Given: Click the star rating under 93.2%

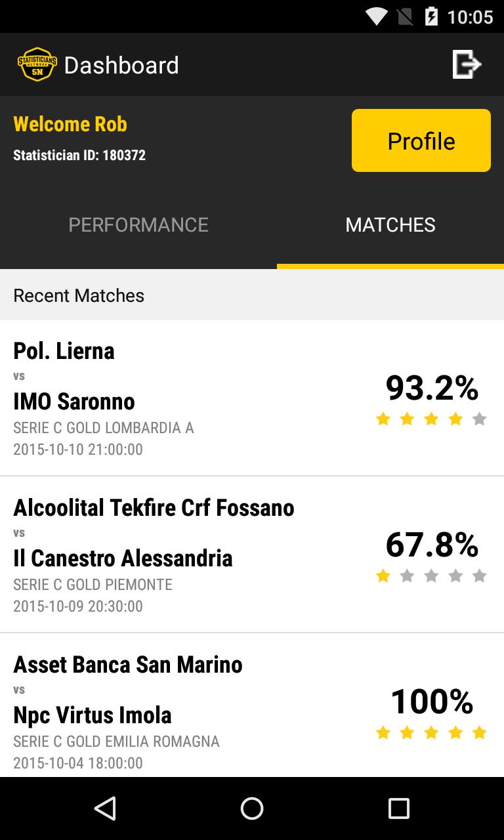Looking at the screenshot, I should point(431,419).
